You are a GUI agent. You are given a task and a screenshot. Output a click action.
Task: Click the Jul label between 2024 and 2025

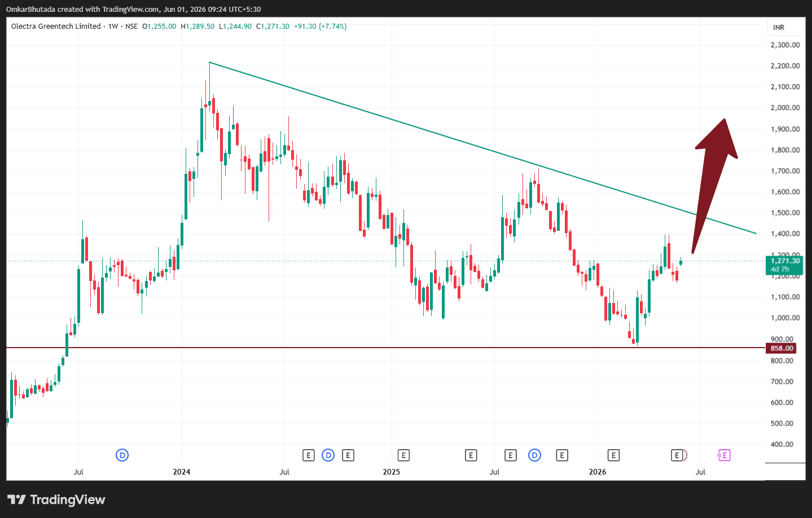pos(284,472)
